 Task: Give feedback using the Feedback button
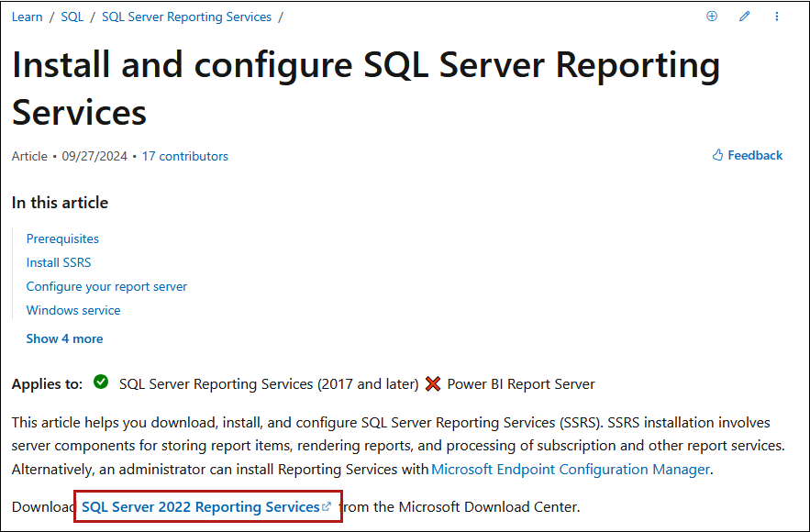pyautogui.click(x=748, y=156)
